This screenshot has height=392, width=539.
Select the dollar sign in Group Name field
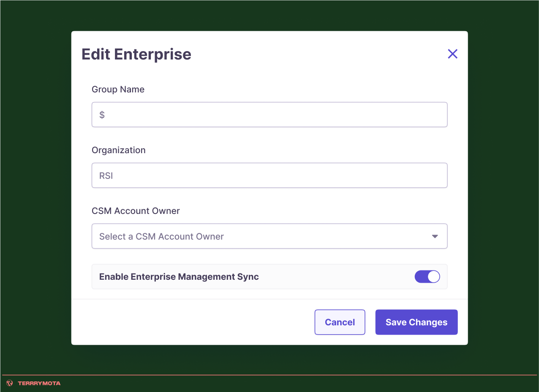pos(101,114)
